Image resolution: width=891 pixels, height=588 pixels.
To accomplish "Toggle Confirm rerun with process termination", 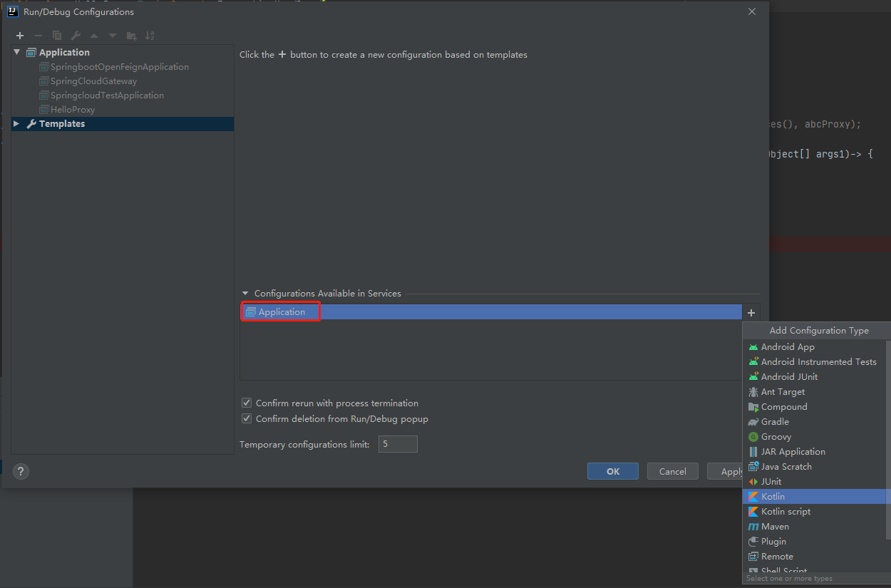I will [x=247, y=403].
